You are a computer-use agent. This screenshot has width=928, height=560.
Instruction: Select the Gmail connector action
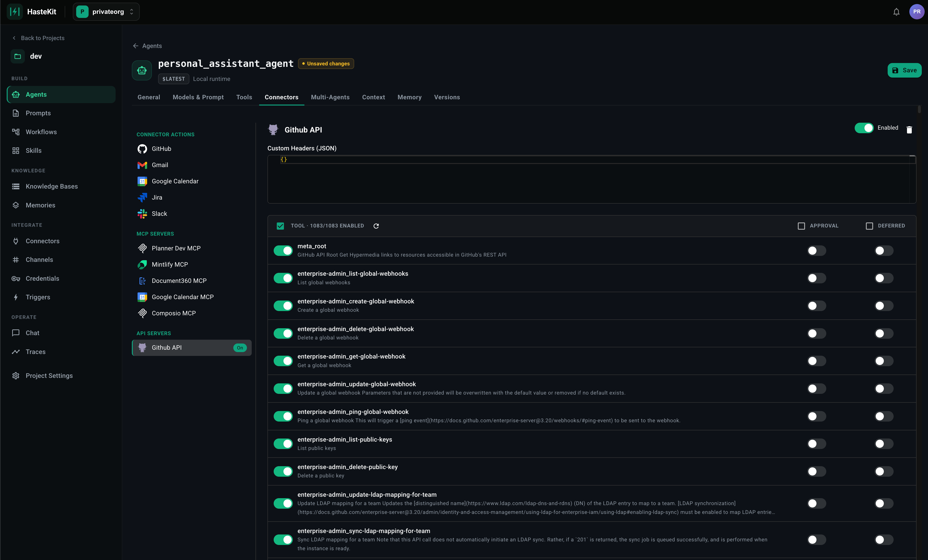(x=192, y=165)
